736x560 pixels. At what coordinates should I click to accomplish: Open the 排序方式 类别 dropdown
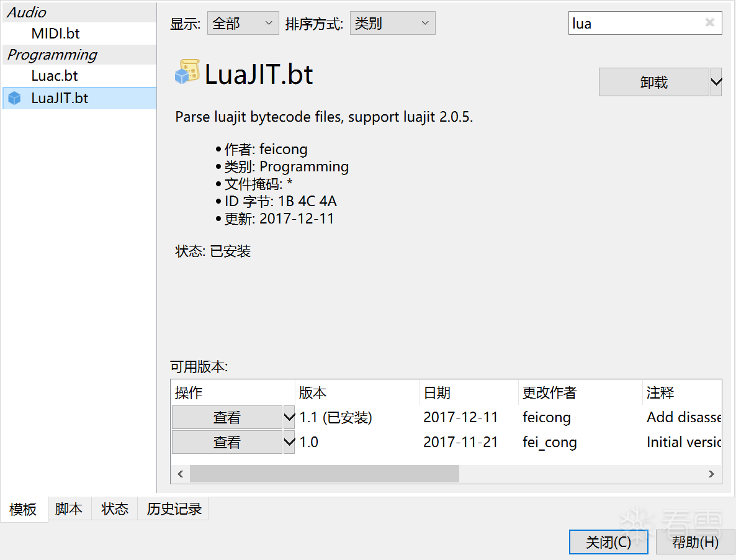[392, 23]
